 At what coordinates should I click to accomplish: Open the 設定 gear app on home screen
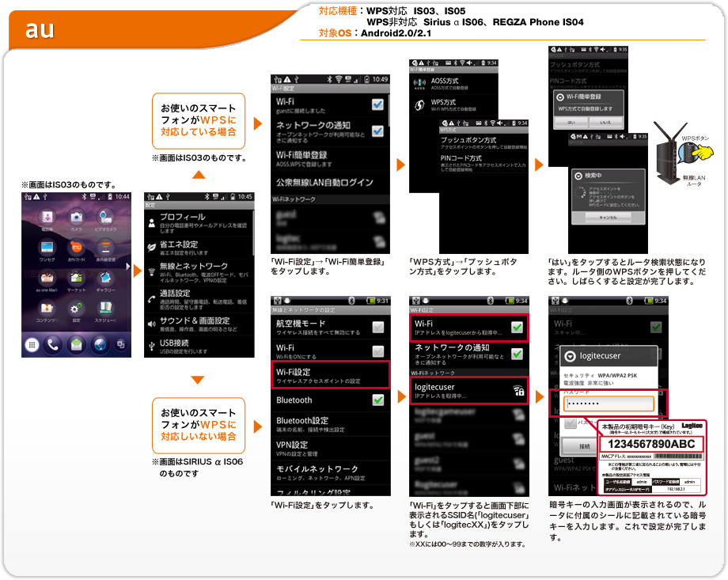coord(76,309)
